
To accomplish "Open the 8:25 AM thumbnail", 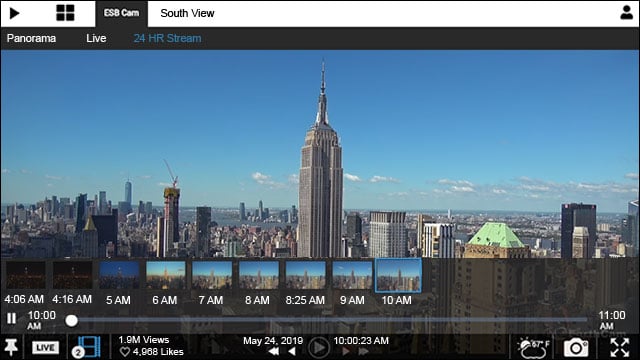I will pos(305,275).
